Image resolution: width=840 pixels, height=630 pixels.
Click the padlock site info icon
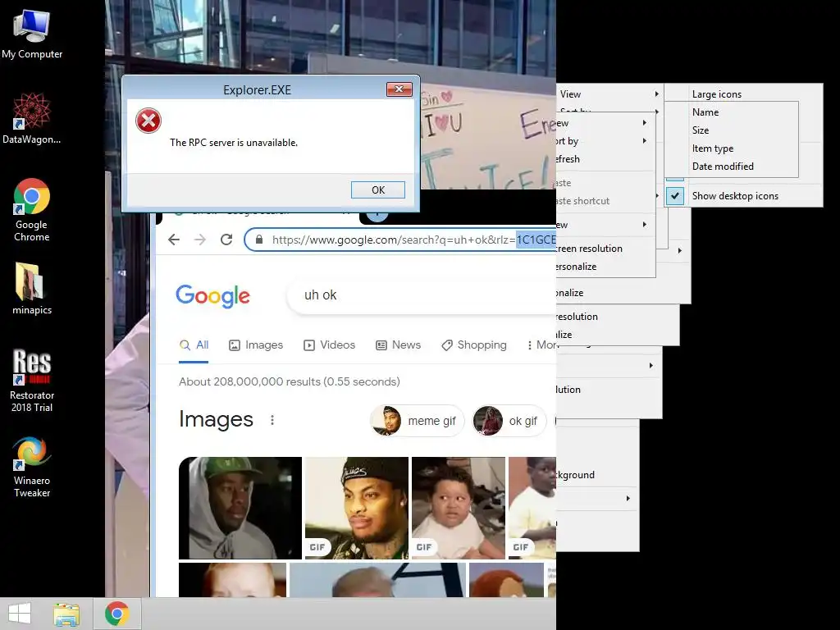click(x=259, y=240)
